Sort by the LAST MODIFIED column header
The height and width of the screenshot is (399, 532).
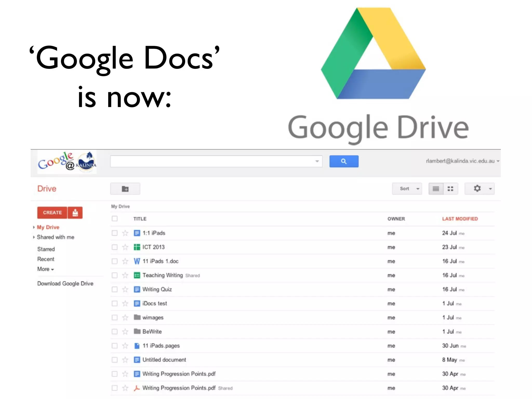click(x=460, y=219)
